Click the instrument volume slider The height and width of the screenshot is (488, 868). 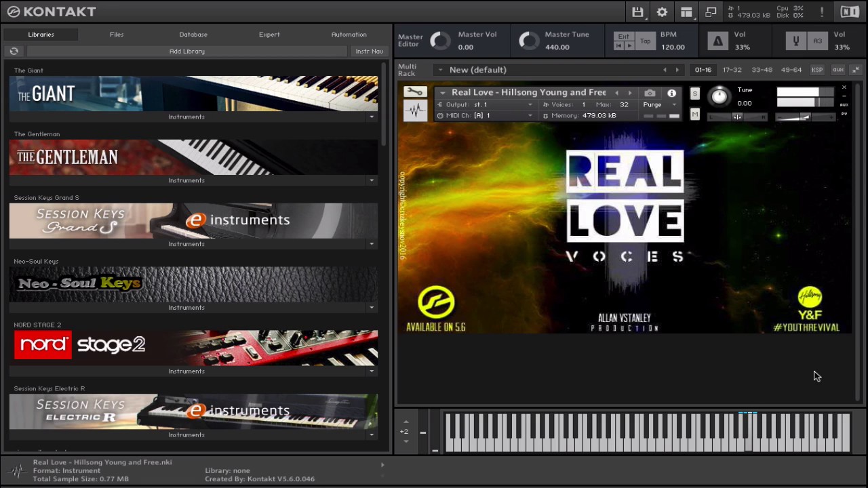click(x=805, y=117)
